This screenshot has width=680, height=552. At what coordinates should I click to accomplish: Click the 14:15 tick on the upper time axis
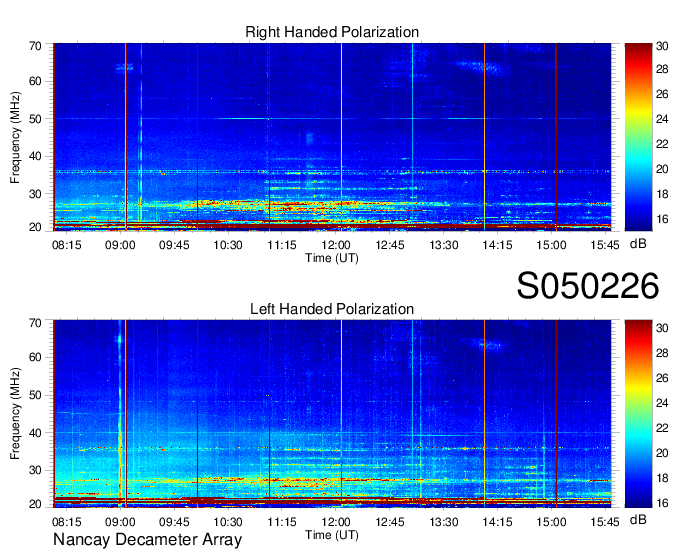click(497, 245)
